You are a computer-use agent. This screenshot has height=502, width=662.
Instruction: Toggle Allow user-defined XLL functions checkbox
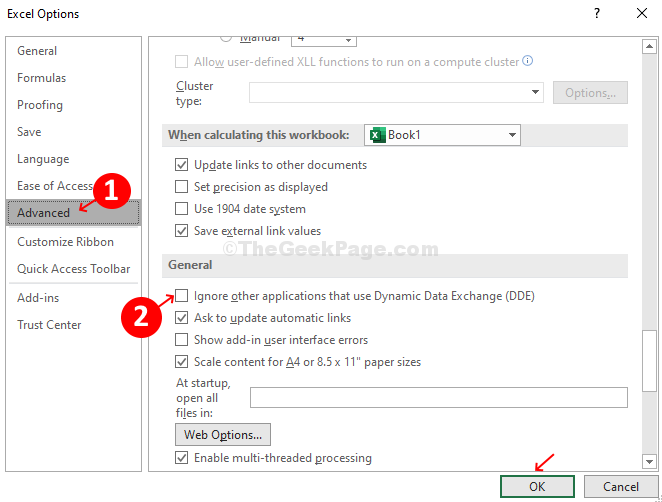[182, 62]
